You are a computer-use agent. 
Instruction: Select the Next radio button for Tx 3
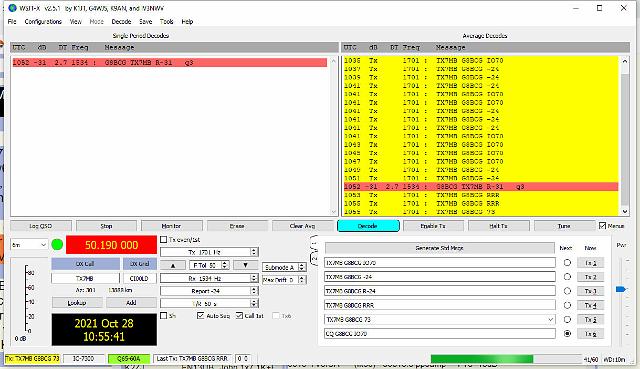tap(567, 291)
